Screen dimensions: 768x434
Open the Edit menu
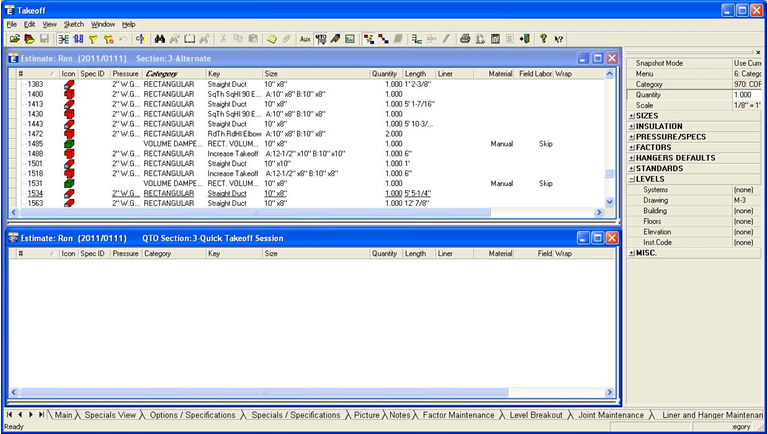coord(29,24)
